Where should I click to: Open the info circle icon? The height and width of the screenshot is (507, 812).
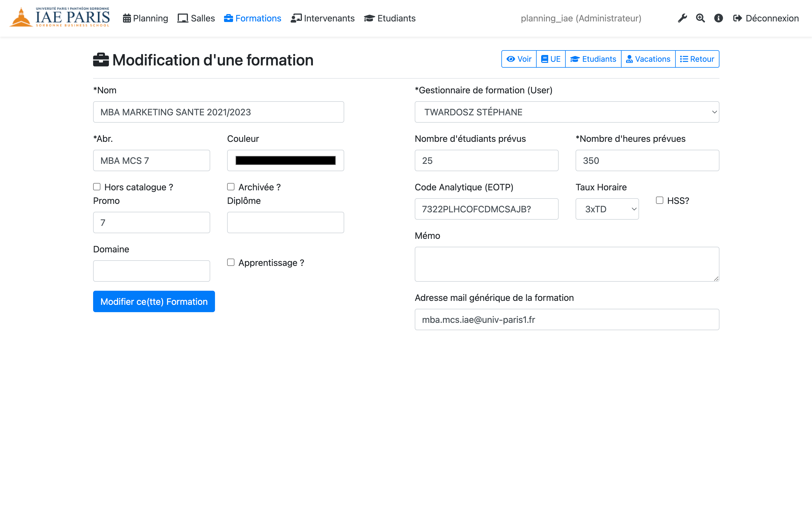click(718, 18)
